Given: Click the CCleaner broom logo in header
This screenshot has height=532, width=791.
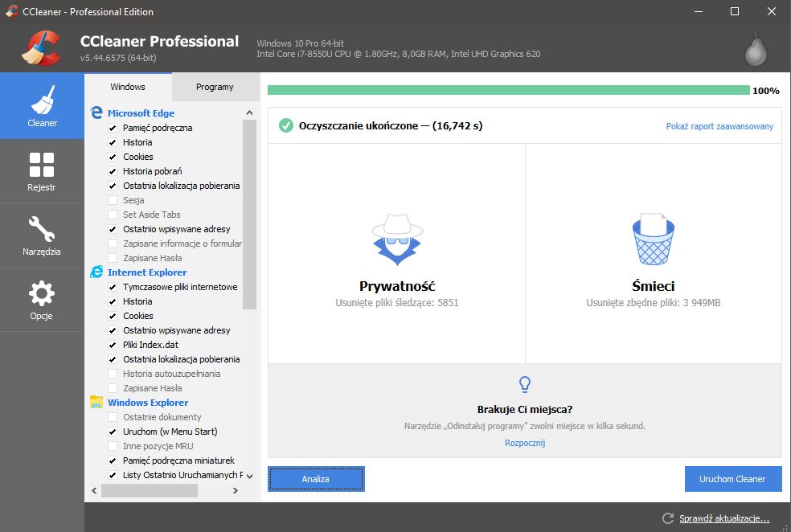Looking at the screenshot, I should (x=41, y=48).
